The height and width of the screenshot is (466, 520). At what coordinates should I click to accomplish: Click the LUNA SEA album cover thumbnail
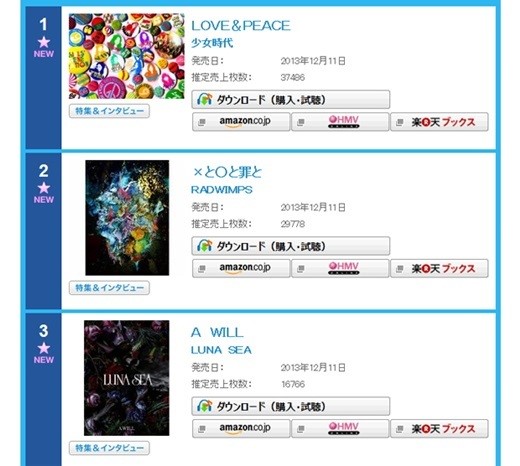(127, 378)
